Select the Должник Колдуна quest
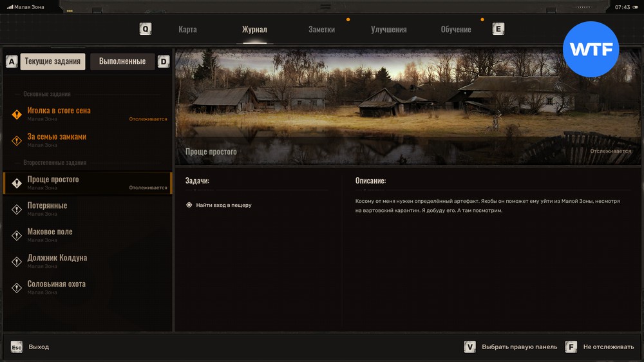This screenshot has width=644, height=362. pyautogui.click(x=57, y=258)
